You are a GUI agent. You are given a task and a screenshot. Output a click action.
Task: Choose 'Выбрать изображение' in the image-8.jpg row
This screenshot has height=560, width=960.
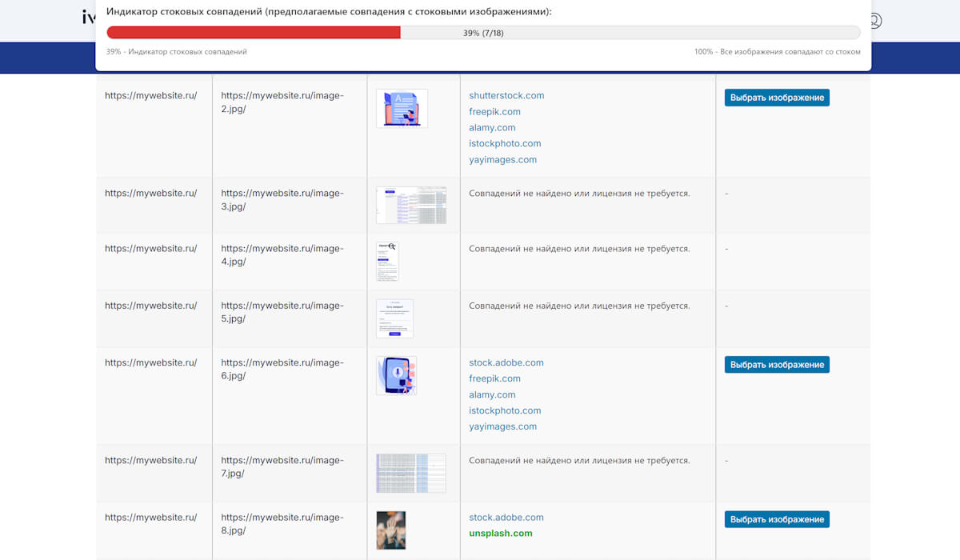point(777,519)
